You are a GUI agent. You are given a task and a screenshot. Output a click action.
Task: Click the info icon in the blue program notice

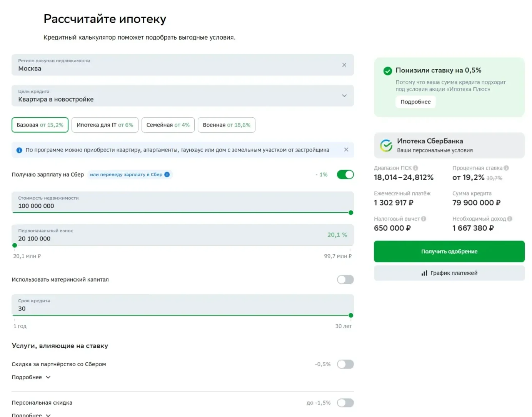[19, 150]
